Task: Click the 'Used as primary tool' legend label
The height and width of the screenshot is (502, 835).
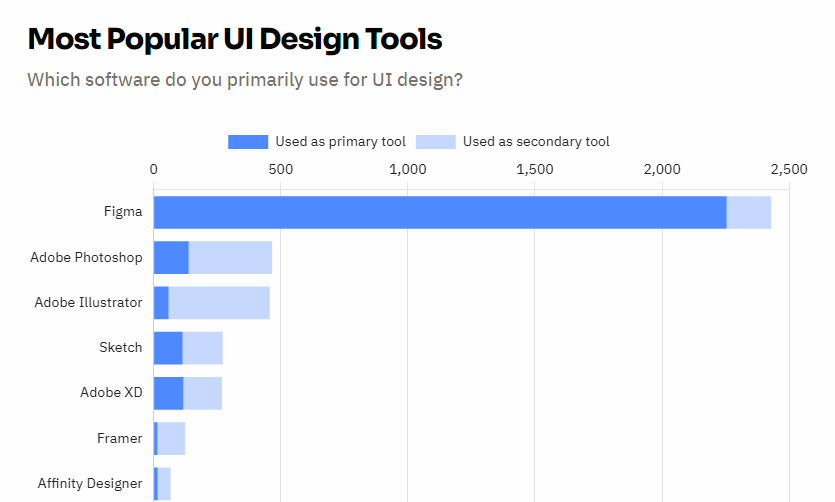Action: (340, 142)
